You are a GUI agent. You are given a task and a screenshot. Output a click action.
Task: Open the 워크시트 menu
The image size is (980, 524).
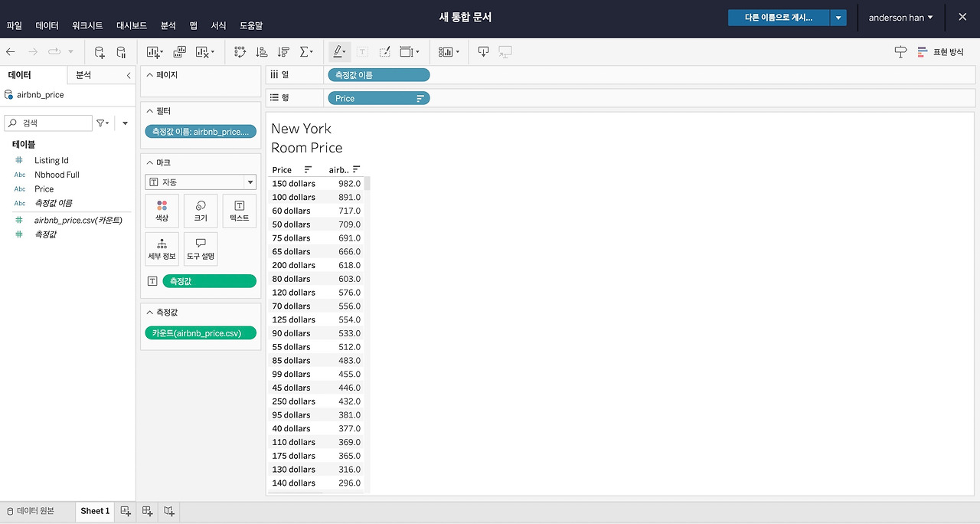pos(87,25)
